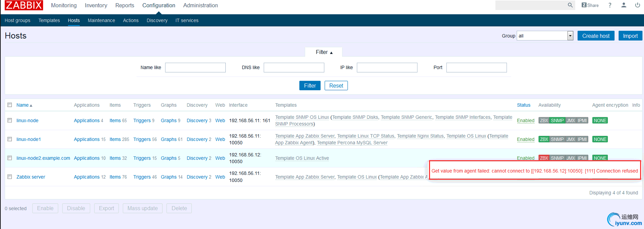This screenshot has width=644, height=229.
Task: Open the Group dropdown
Action: pyautogui.click(x=545, y=36)
